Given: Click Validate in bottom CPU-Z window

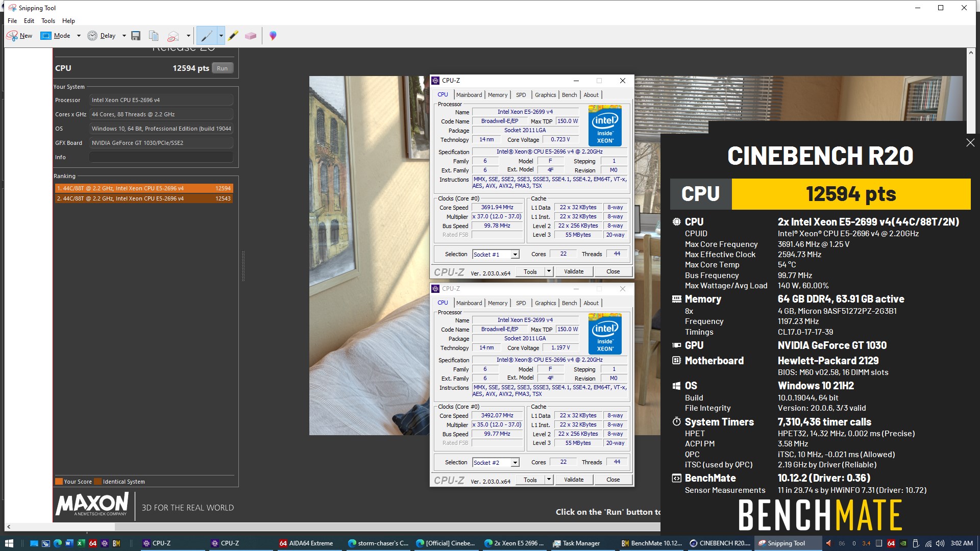Looking at the screenshot, I should tap(574, 480).
